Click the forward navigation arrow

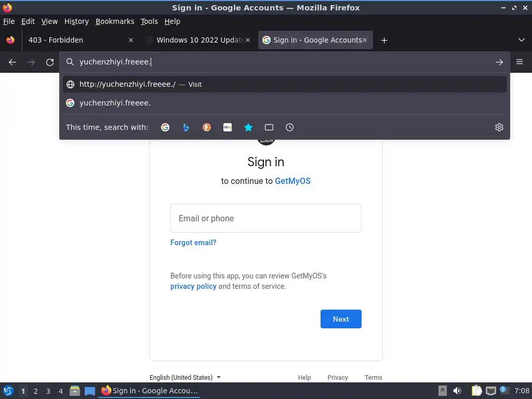click(x=31, y=62)
